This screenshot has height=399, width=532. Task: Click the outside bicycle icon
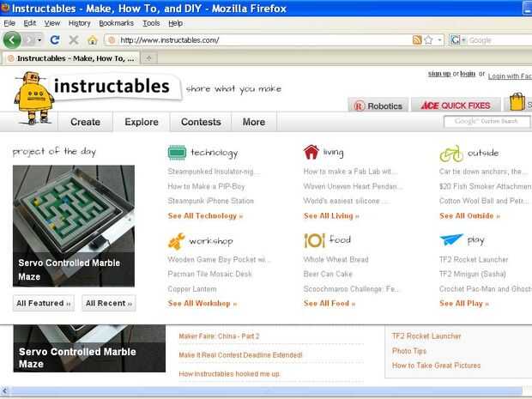pyautogui.click(x=451, y=154)
